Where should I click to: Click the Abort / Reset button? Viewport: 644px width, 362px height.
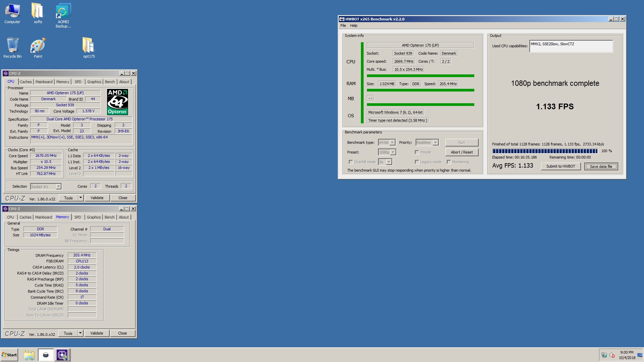[462, 152]
